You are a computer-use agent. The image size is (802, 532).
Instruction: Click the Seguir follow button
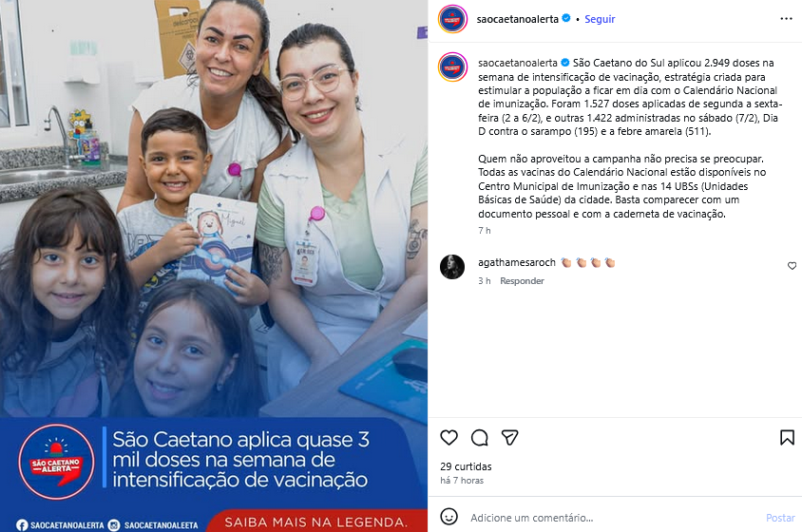click(x=600, y=19)
